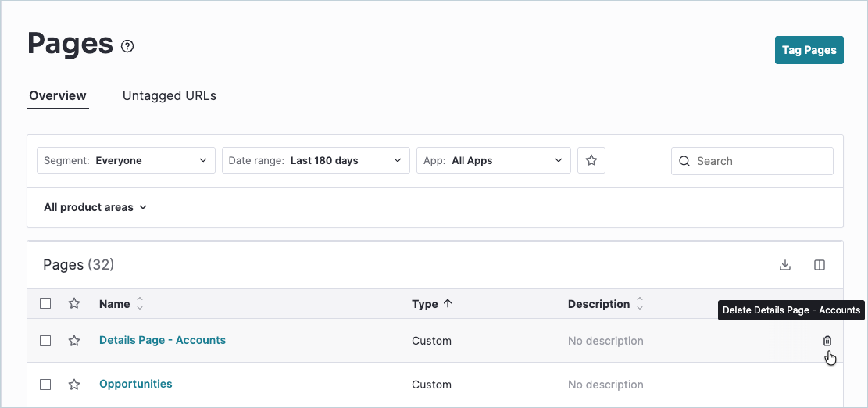Click the star icon beside the App filter

point(591,160)
